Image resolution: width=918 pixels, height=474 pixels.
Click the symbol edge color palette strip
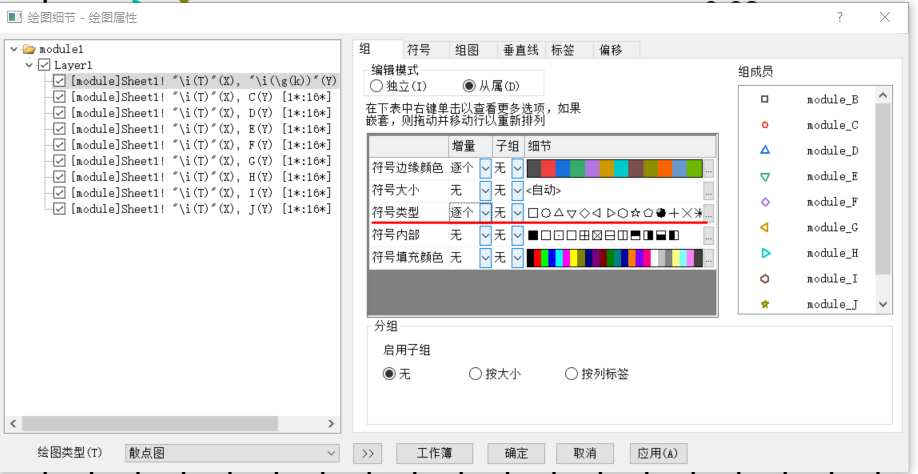click(x=614, y=169)
